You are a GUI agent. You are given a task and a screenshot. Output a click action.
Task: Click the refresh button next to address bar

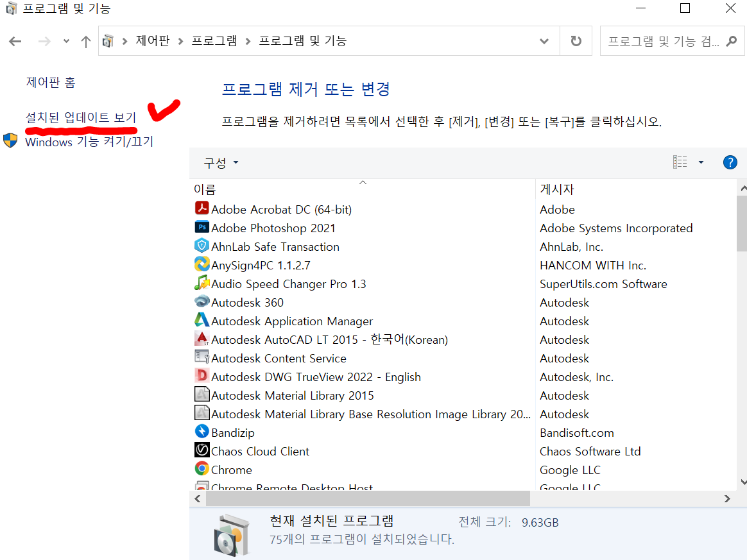tap(576, 42)
